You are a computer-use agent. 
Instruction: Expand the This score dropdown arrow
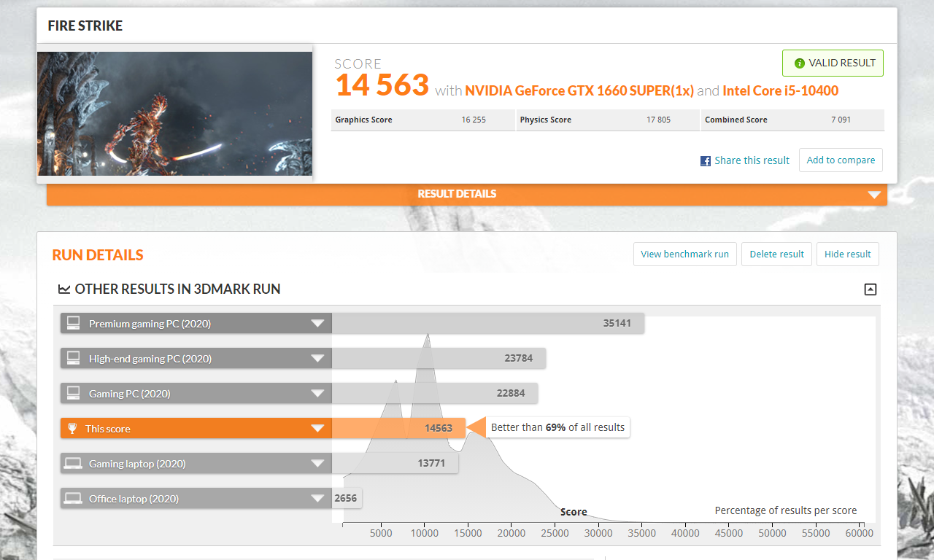pos(317,429)
